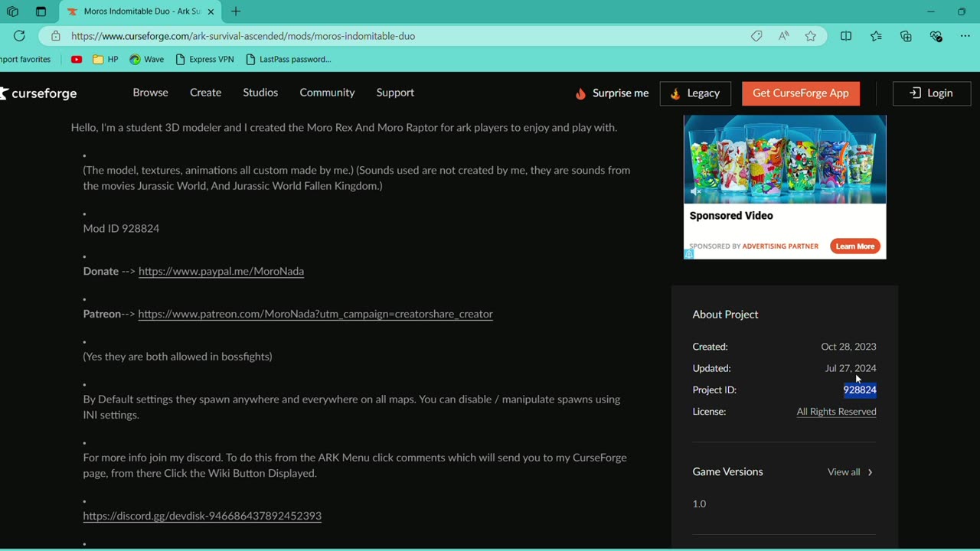Click the Game Versions heading

pyautogui.click(x=727, y=471)
